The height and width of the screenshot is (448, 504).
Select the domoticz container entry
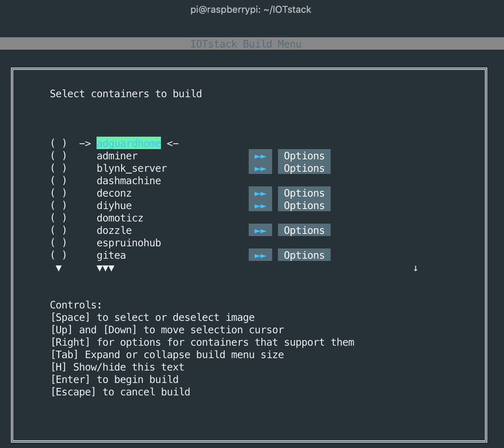pyautogui.click(x=120, y=218)
